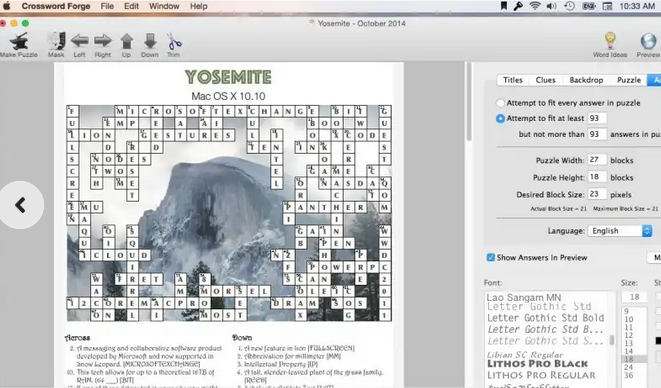Click the Down clues heading
The width and height of the screenshot is (661, 388).
click(242, 337)
